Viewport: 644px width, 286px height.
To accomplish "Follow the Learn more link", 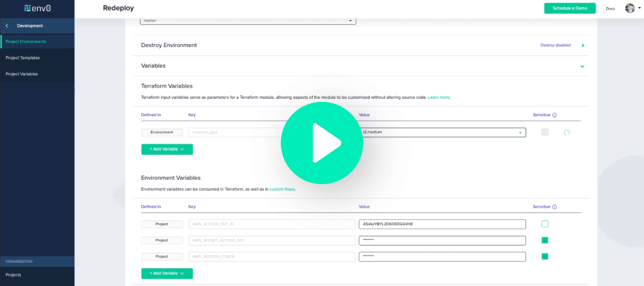I will pos(439,98).
